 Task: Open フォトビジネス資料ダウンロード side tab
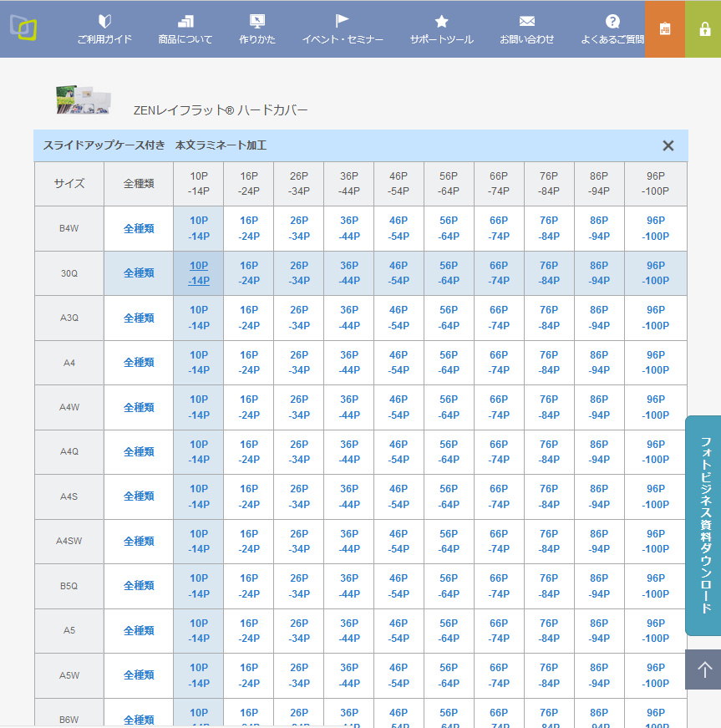703,525
